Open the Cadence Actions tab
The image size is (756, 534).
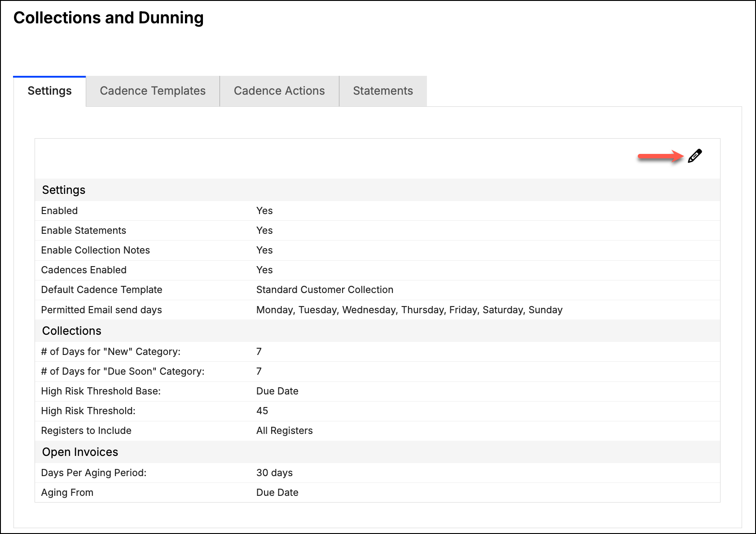pyautogui.click(x=279, y=91)
